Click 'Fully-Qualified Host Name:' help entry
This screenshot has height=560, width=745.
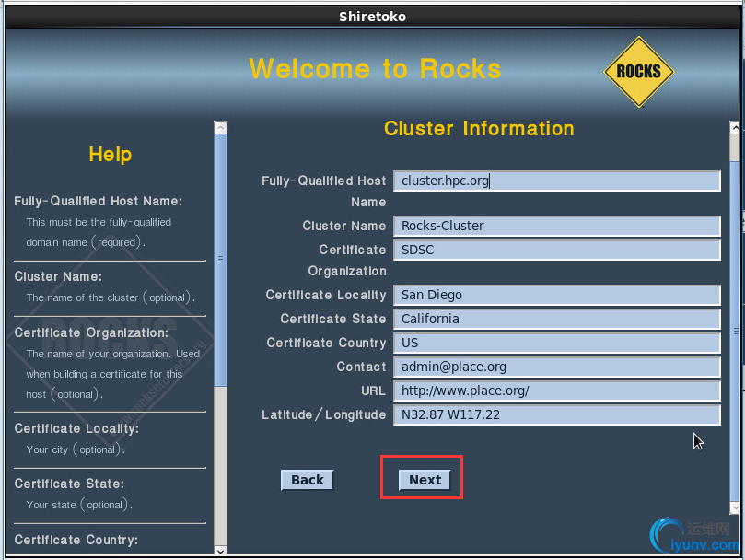[x=99, y=201]
